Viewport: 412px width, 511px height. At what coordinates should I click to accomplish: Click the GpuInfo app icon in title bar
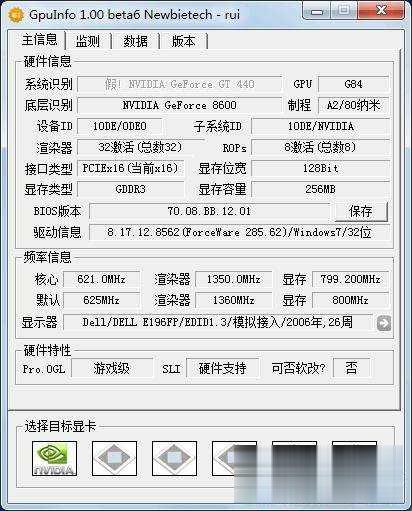[15, 15]
